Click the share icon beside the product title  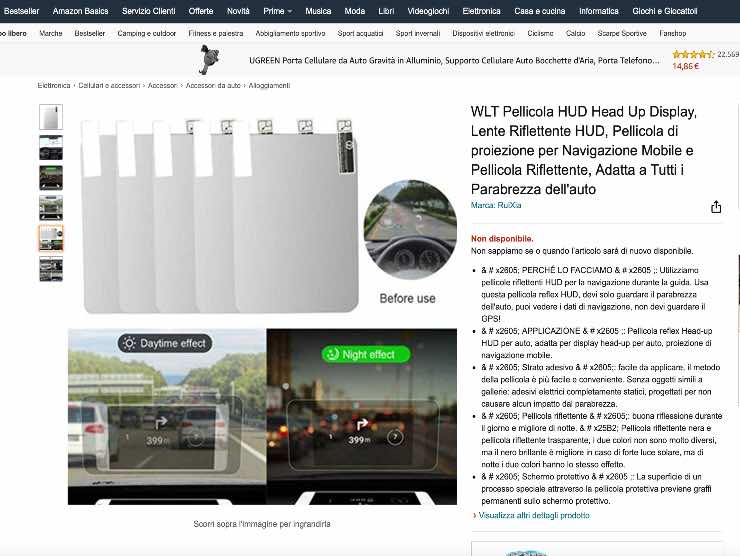(x=716, y=207)
